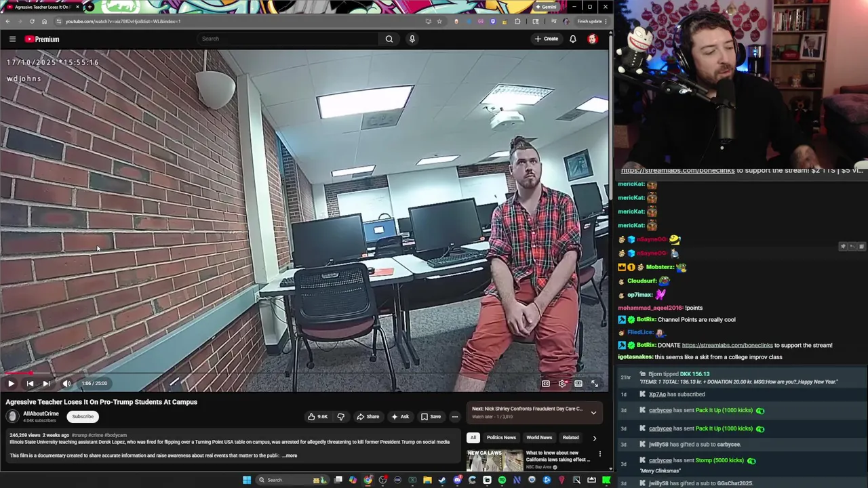Play the paused video
The width and height of the screenshot is (868, 488).
(11, 384)
